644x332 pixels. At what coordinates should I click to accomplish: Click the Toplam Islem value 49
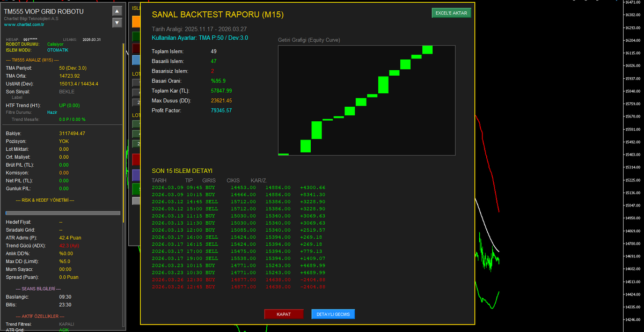point(214,51)
